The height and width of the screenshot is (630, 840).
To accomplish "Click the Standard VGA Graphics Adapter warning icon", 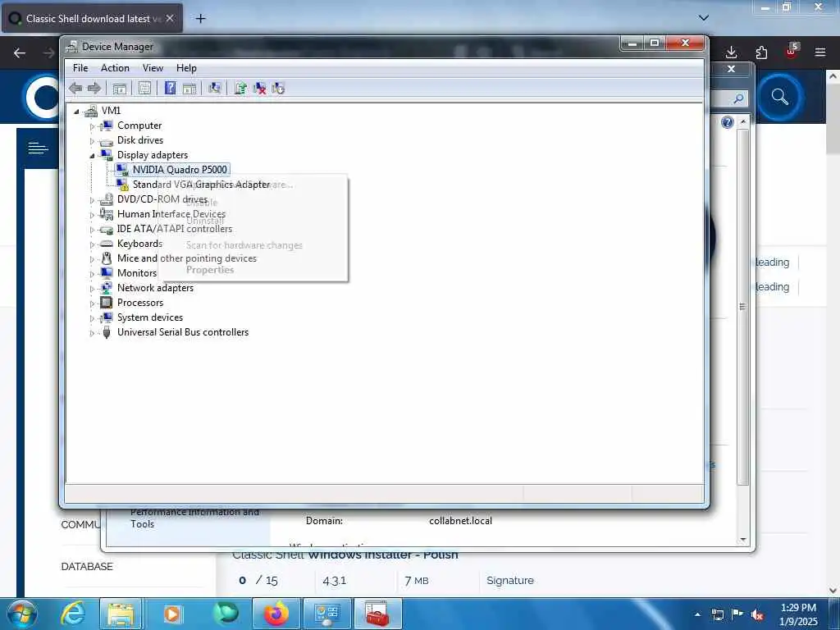I will (x=123, y=185).
